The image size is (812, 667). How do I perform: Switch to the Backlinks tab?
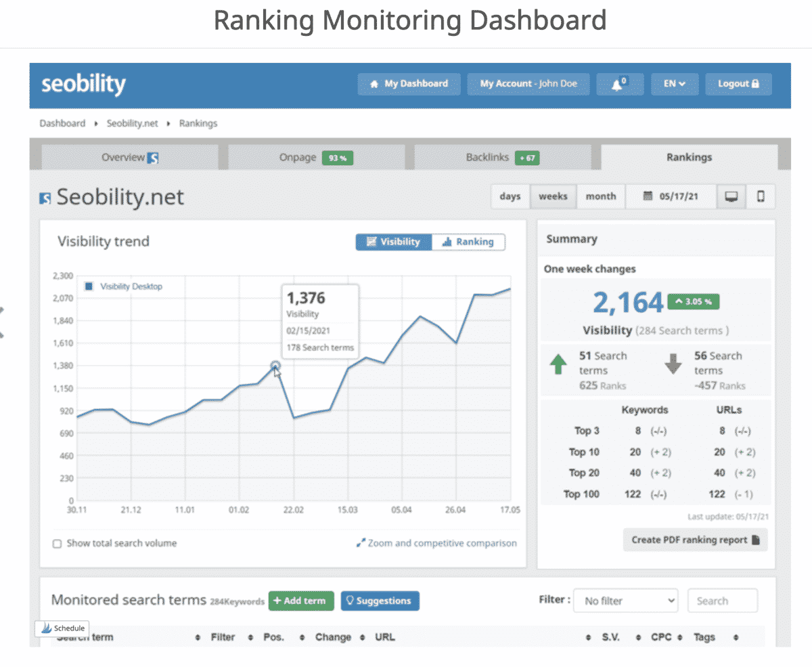502,157
